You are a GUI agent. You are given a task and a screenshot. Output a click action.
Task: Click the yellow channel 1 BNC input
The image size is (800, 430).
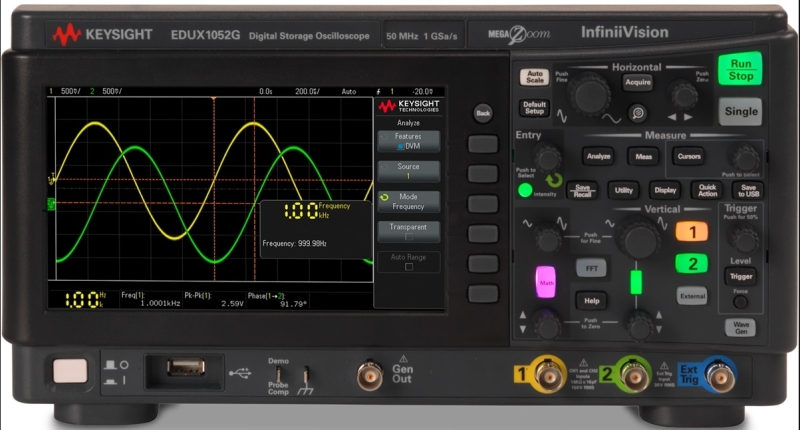point(548,375)
